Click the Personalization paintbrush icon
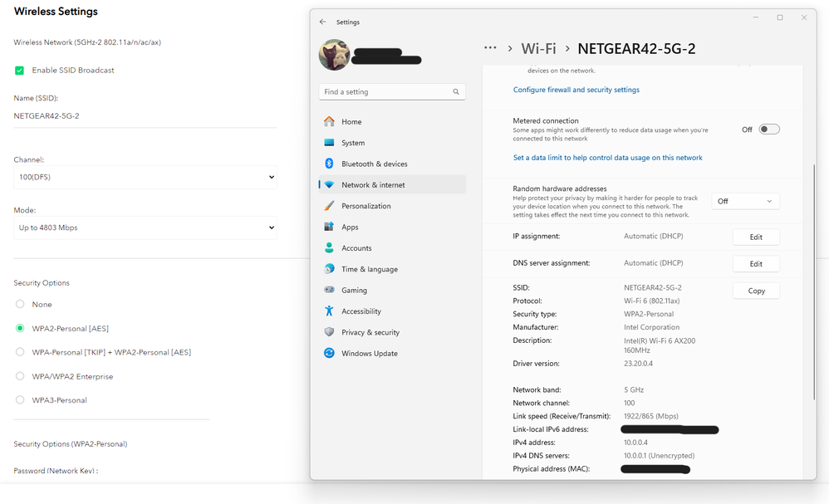The width and height of the screenshot is (829, 504). (x=329, y=206)
